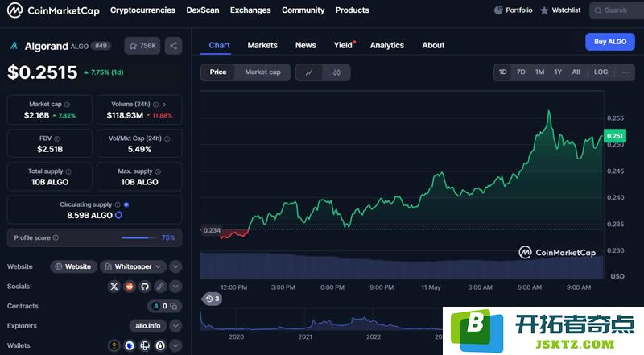Open Volume (24h) info icon

155,105
